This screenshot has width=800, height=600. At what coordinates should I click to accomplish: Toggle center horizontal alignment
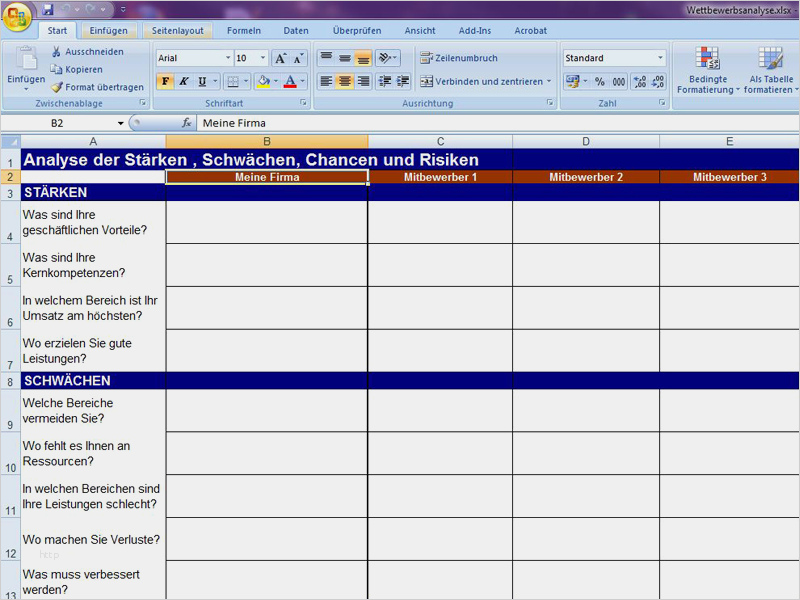pyautogui.click(x=345, y=82)
